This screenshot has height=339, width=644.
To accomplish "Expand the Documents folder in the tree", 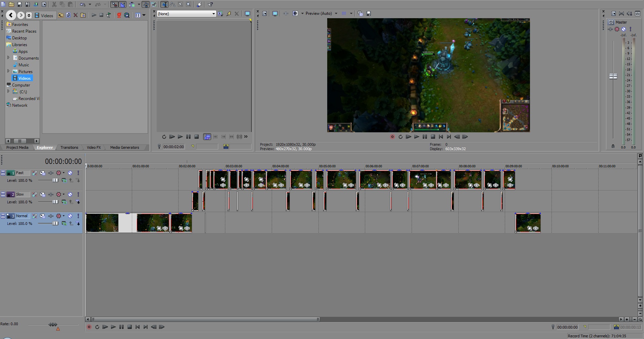I will pyautogui.click(x=8, y=58).
